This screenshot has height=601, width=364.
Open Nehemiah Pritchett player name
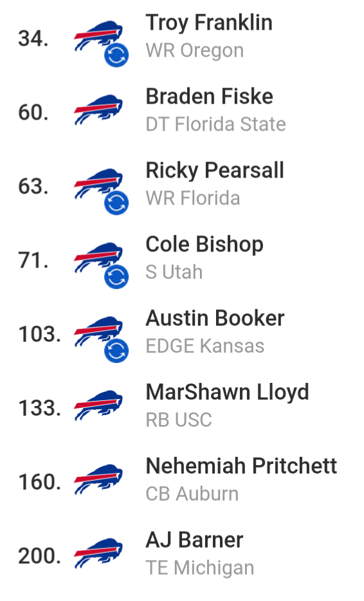click(241, 466)
